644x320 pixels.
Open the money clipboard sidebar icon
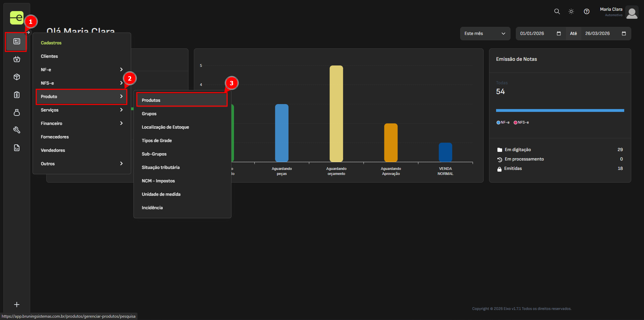pyautogui.click(x=16, y=95)
